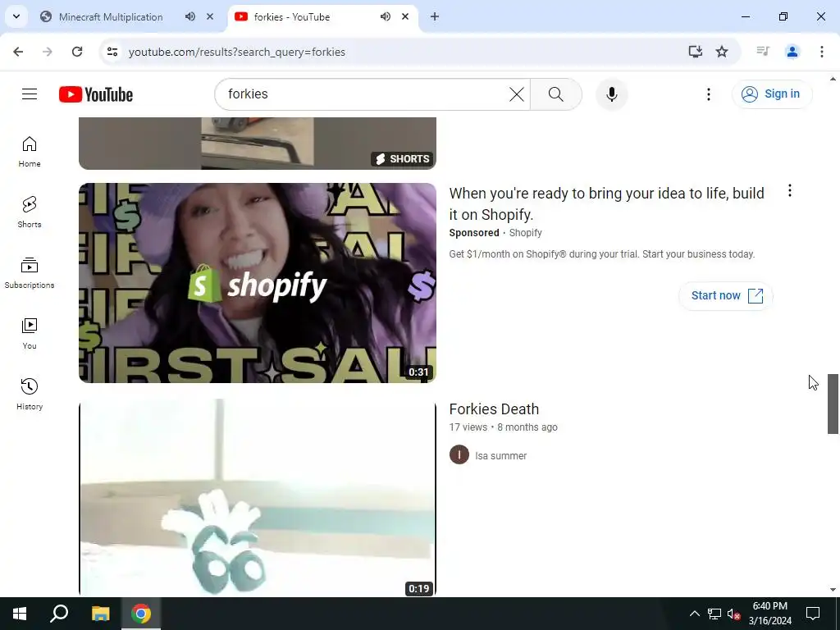This screenshot has height=630, width=840.
Task: Open the muted volume tray icon
Action: (733, 614)
